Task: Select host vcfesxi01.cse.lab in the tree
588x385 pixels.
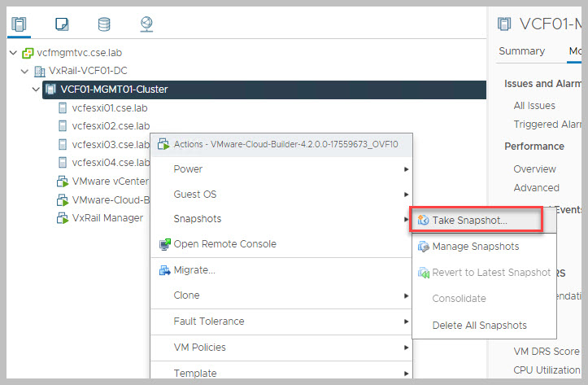Action: coord(110,108)
